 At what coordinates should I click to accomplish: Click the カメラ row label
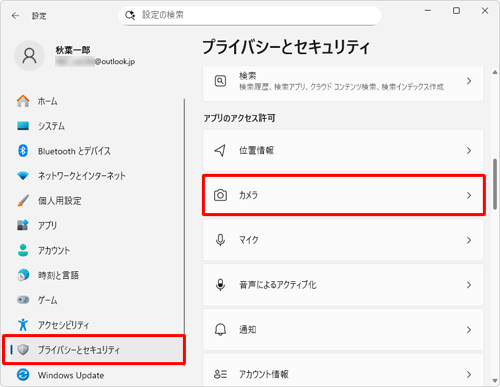point(248,195)
